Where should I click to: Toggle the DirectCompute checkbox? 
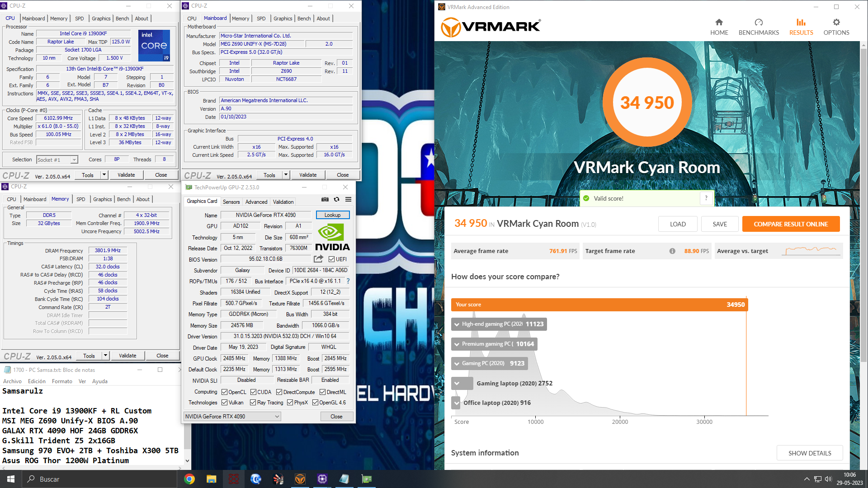(279, 392)
